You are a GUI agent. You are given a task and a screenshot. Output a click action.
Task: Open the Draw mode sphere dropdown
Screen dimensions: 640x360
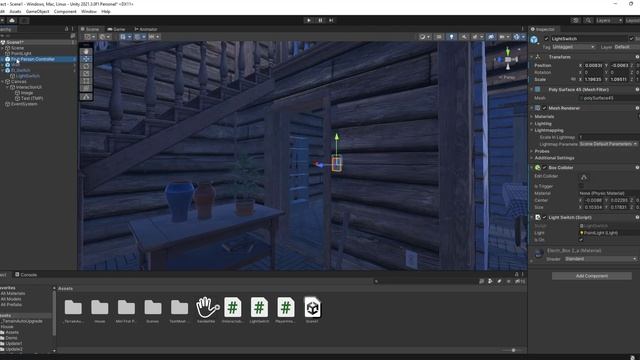[424, 37]
